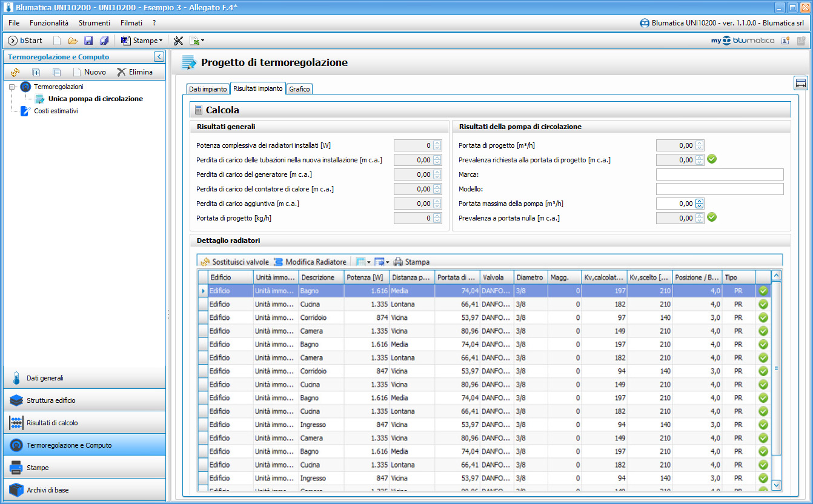Click into the Marca text field
Image resolution: width=813 pixels, height=504 pixels.
pyautogui.click(x=719, y=174)
